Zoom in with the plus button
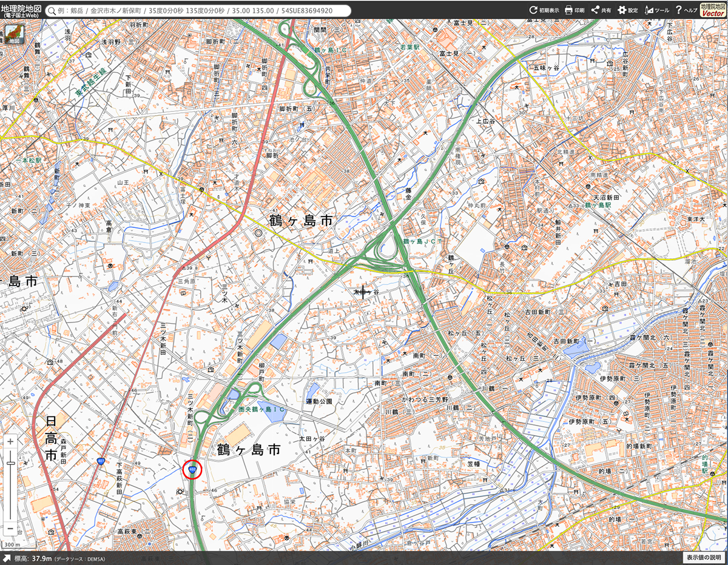 click(x=10, y=441)
